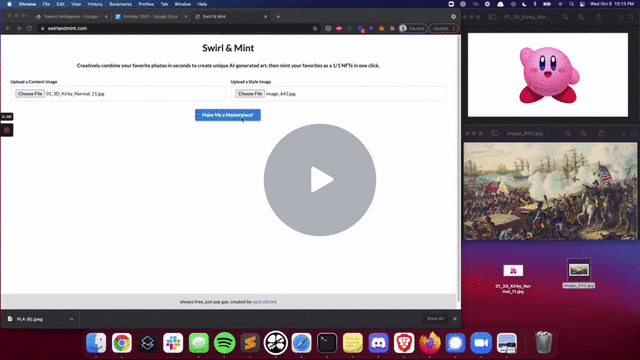
Task: Reload the swirlandmint.com page
Action: (29, 28)
